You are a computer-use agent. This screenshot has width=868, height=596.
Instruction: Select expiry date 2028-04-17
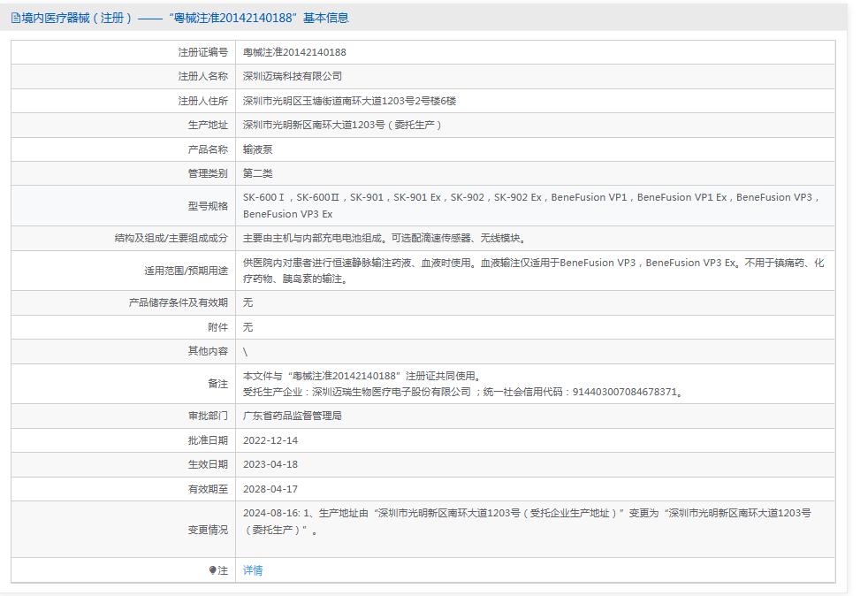click(270, 489)
